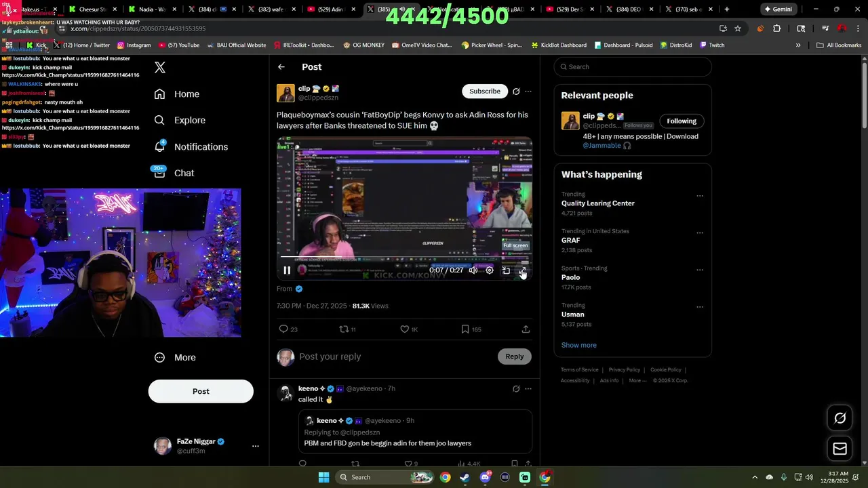The height and width of the screenshot is (488, 868).
Task: Click the large Post compose button
Action: coord(201,391)
